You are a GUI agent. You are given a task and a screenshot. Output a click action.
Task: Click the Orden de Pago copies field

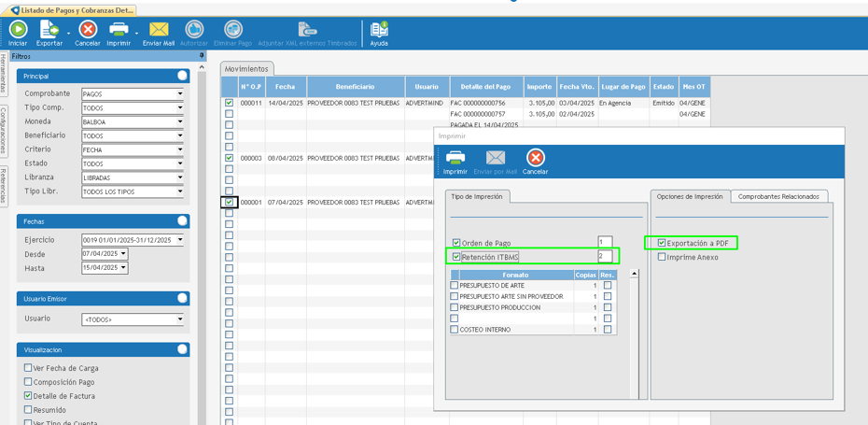click(x=605, y=242)
